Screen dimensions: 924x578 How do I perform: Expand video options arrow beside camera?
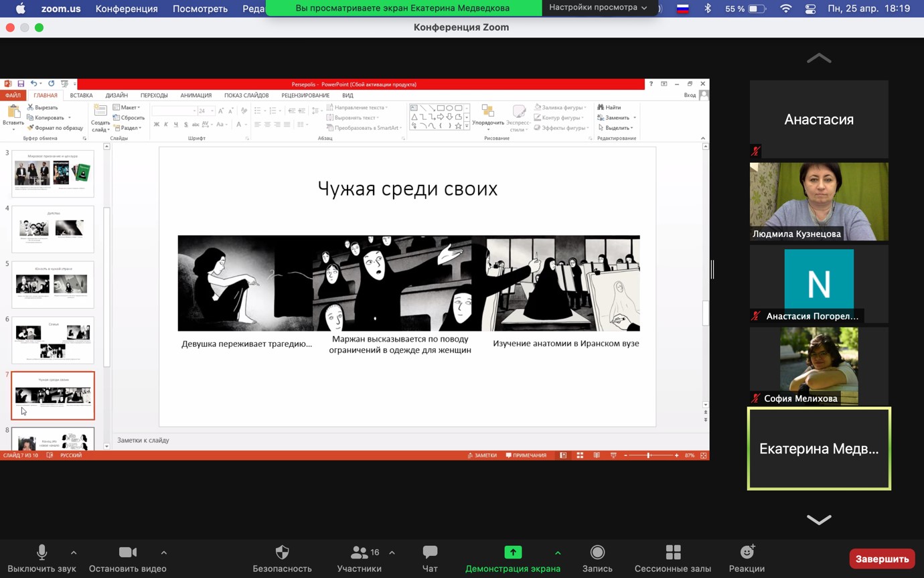pos(163,553)
